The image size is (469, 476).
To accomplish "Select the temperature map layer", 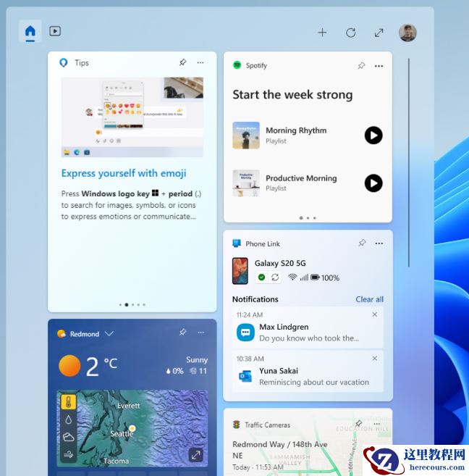I will click(69, 402).
